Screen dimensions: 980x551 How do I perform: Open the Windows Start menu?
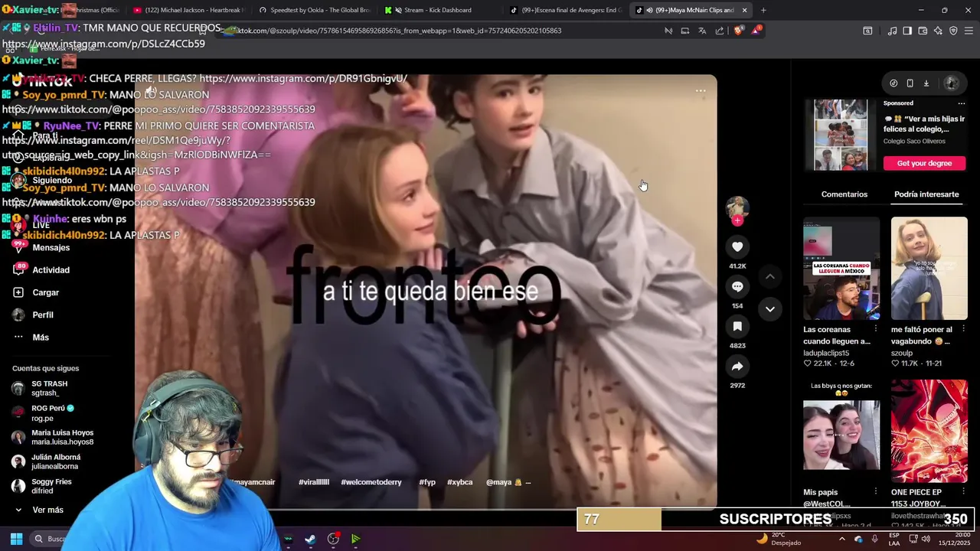[16, 539]
